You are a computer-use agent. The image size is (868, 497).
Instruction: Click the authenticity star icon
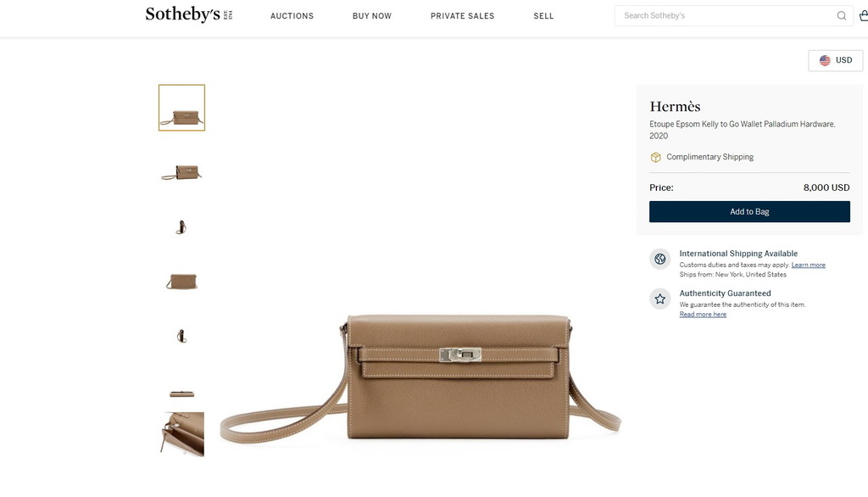tap(659, 299)
